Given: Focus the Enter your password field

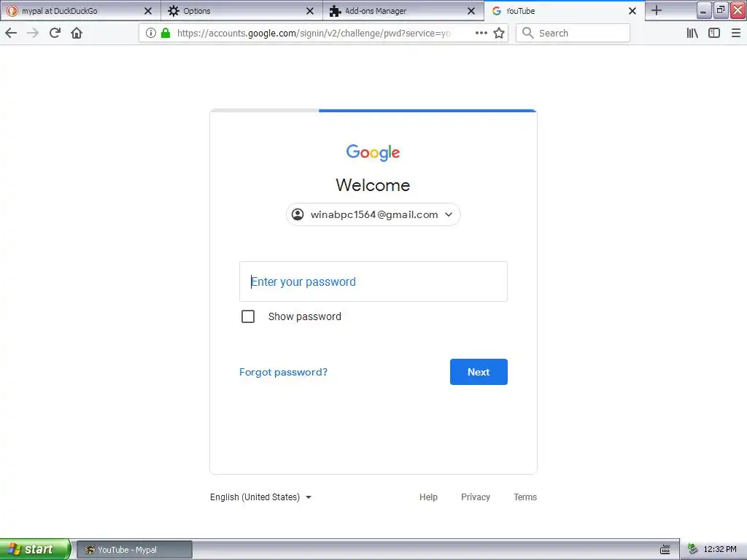Looking at the screenshot, I should 373,281.
